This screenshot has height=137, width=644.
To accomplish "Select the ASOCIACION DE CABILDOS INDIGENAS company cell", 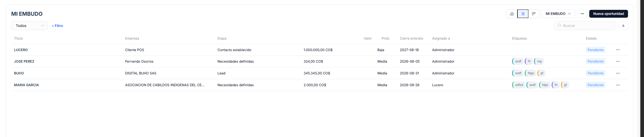I will [x=165, y=85].
